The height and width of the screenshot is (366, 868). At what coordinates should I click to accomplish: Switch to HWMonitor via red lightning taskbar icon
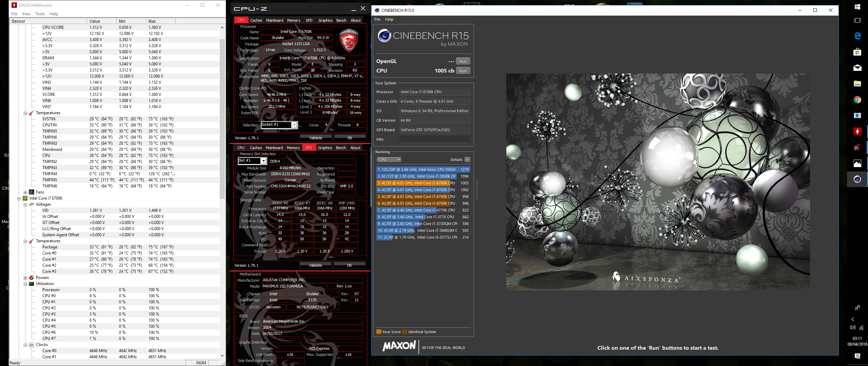[x=857, y=131]
